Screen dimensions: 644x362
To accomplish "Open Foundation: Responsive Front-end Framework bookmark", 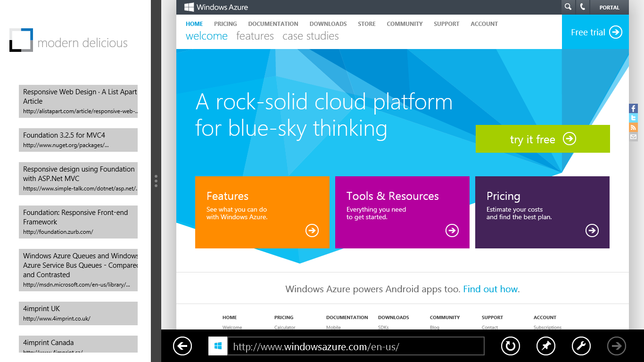I will (78, 222).
